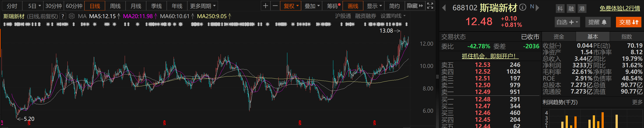The width and height of the screenshot is (644, 128).
Task: Zoom in the chart with plus button
Action: click(265, 6)
